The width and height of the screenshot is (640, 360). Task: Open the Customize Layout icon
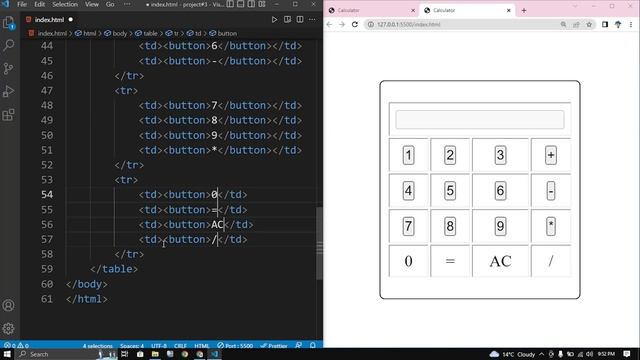point(262,4)
